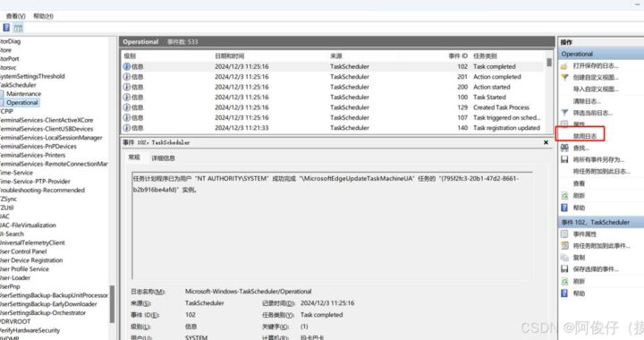
Task: Select UniversalTelemetryClient in the tree
Action: coord(32,242)
